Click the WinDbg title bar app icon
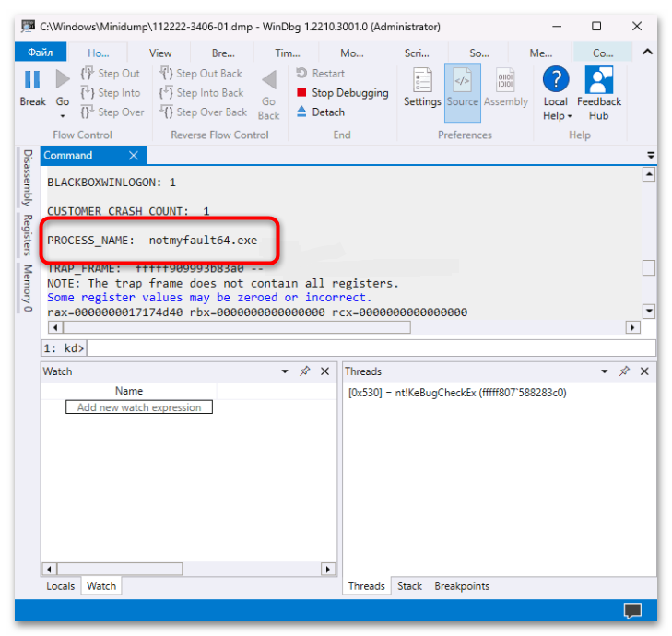 pos(28,26)
